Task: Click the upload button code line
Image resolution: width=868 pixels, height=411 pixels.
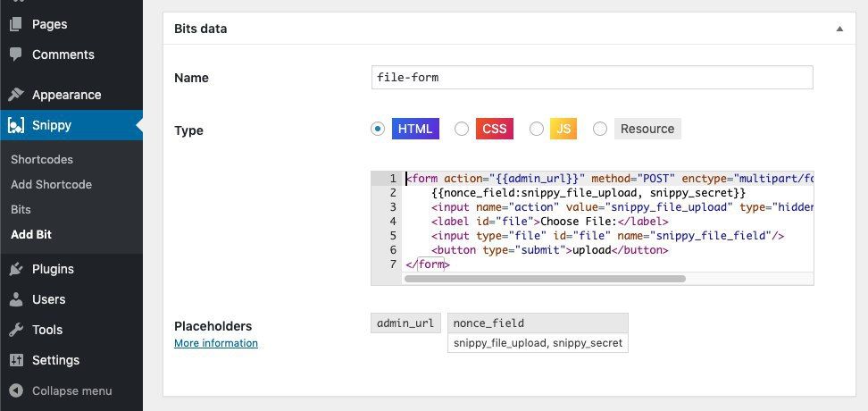Action: [550, 250]
